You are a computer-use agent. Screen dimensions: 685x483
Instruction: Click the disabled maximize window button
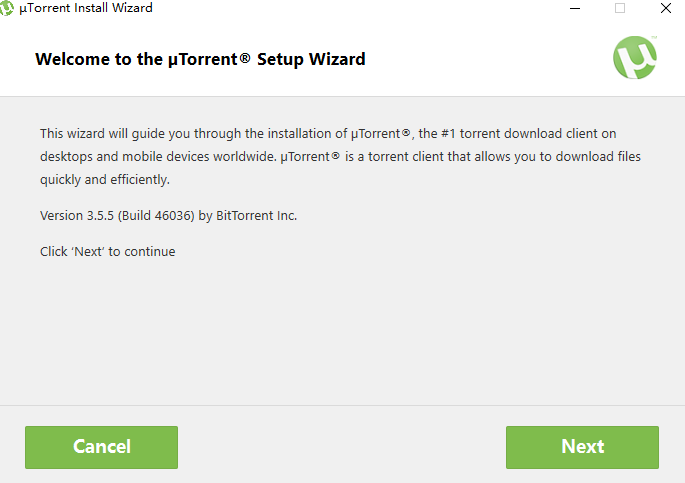coord(620,8)
